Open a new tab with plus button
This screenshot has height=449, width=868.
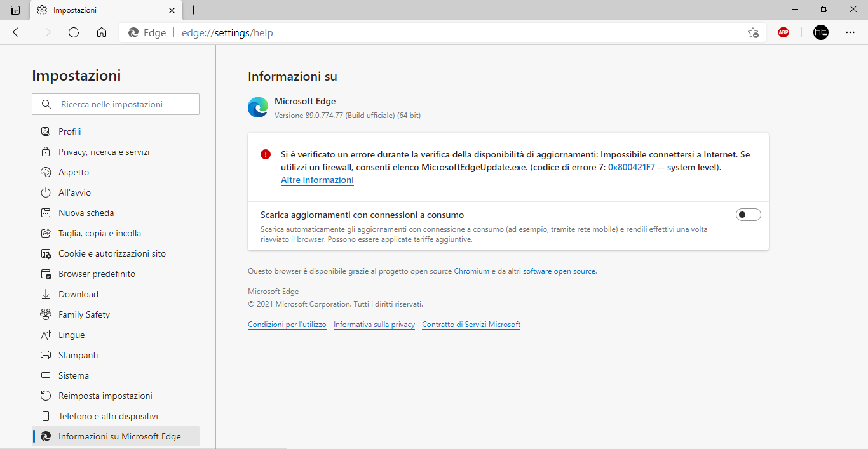[x=194, y=10]
